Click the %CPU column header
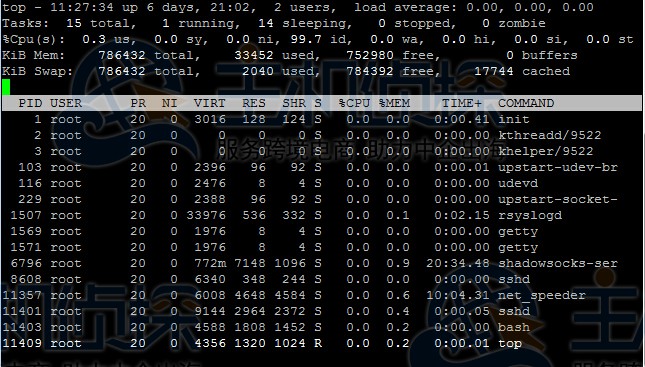Image resolution: width=645 pixels, height=367 pixels. click(354, 103)
